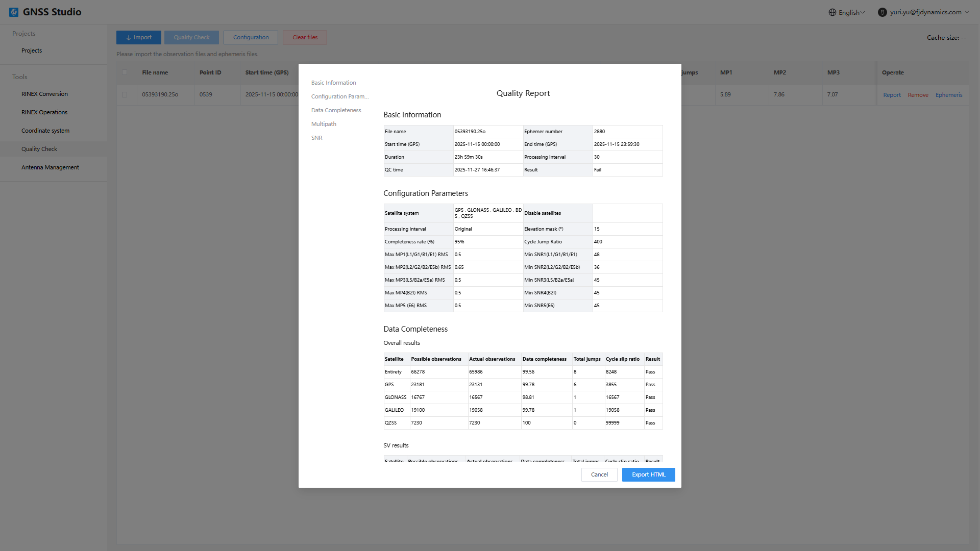Click the red Remove link

(918, 95)
